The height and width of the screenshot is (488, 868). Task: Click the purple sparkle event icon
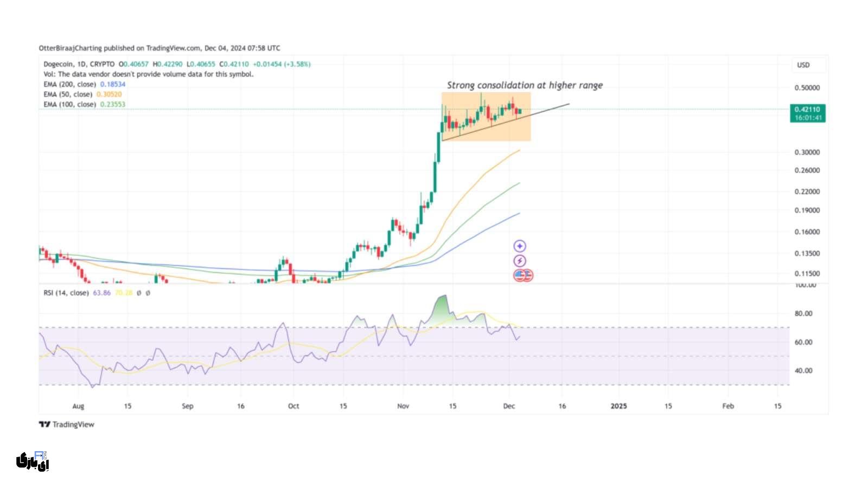519,246
